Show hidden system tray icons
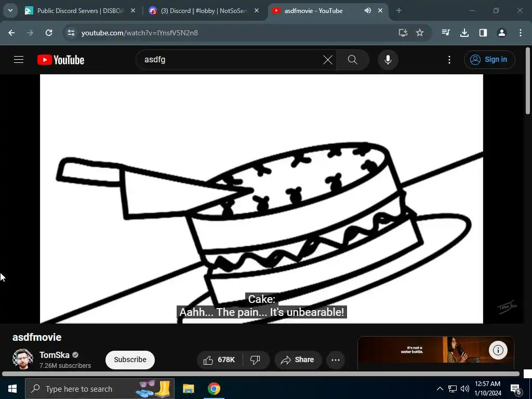The width and height of the screenshot is (532, 399). coord(440,389)
